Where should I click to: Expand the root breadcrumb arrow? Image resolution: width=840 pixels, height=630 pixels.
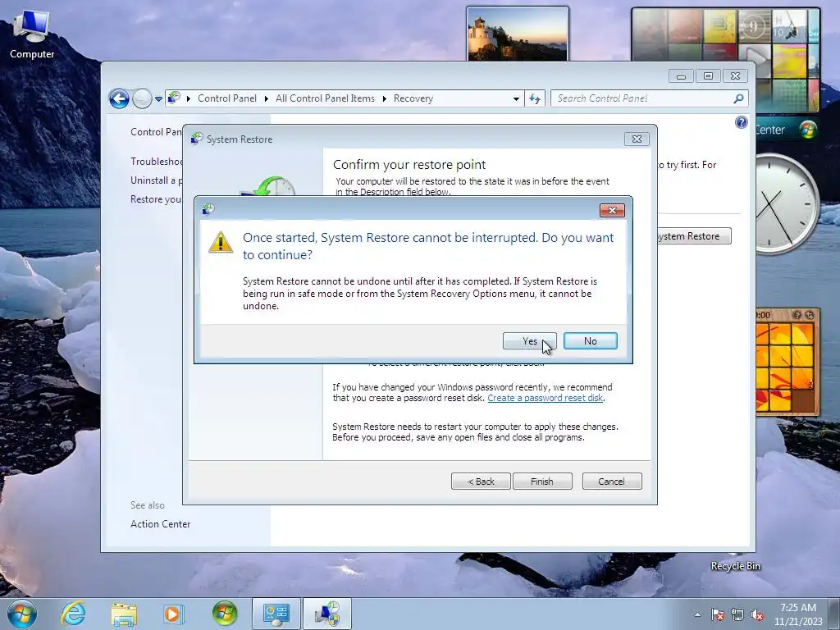point(189,98)
